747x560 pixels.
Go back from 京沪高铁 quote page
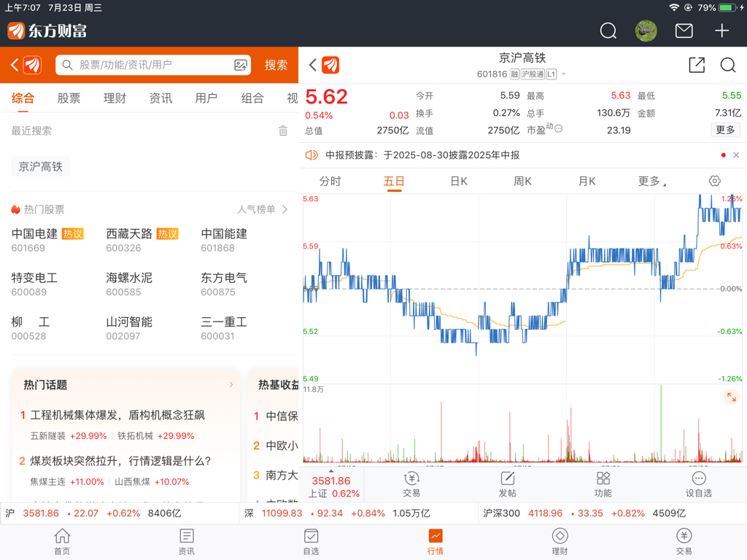click(312, 65)
